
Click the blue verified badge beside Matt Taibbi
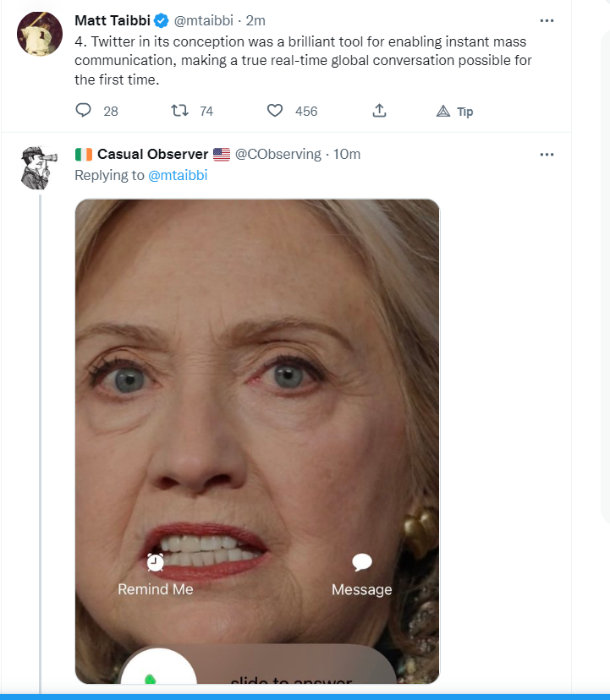161,21
